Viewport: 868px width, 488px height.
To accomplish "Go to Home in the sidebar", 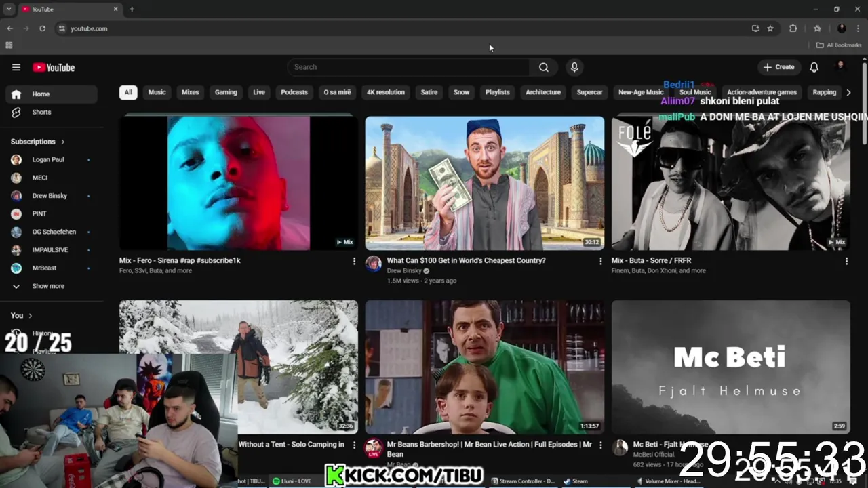I will click(x=52, y=94).
